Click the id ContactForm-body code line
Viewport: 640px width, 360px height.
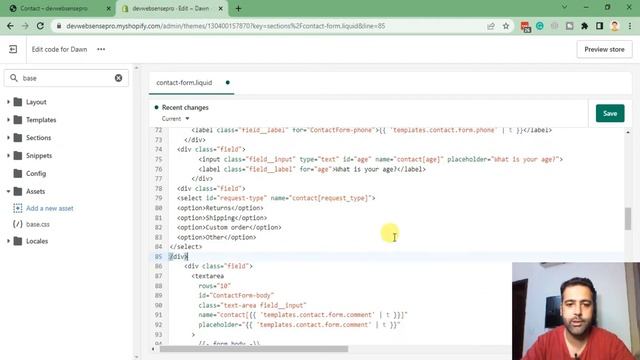point(236,295)
